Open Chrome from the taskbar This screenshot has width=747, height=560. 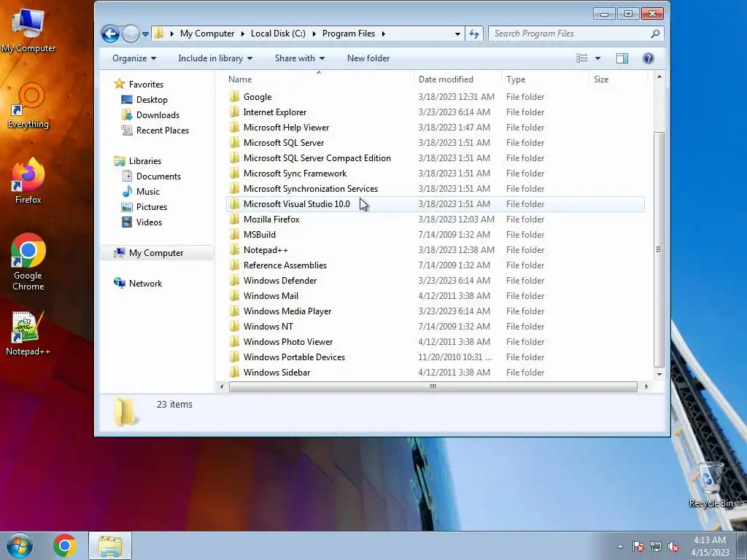65,545
